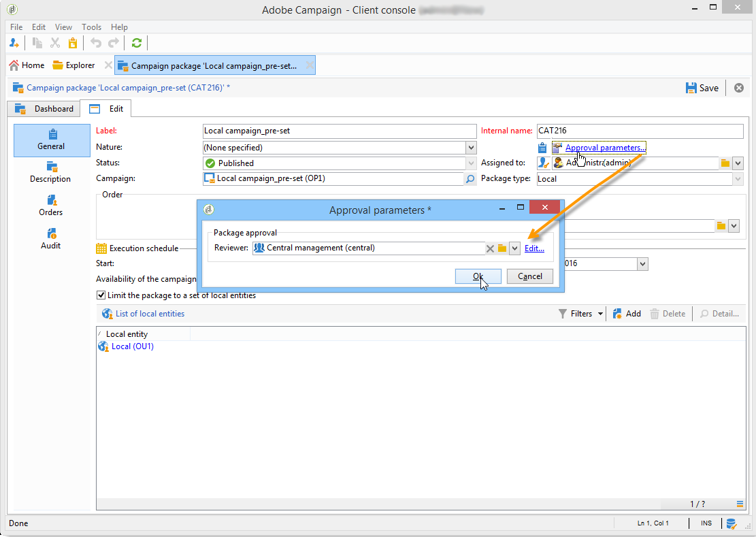Open the Audit section in sidebar
This screenshot has width=756, height=537.
click(x=51, y=239)
